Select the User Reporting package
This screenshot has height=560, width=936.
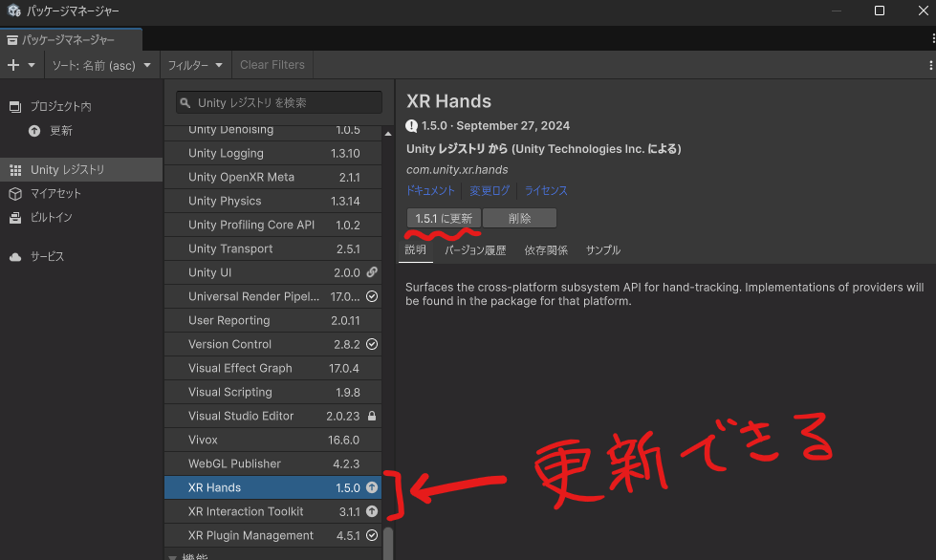coord(272,320)
